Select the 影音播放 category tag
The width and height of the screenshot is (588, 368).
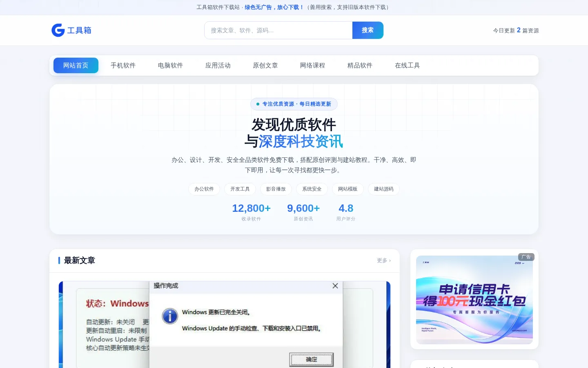[x=276, y=189]
